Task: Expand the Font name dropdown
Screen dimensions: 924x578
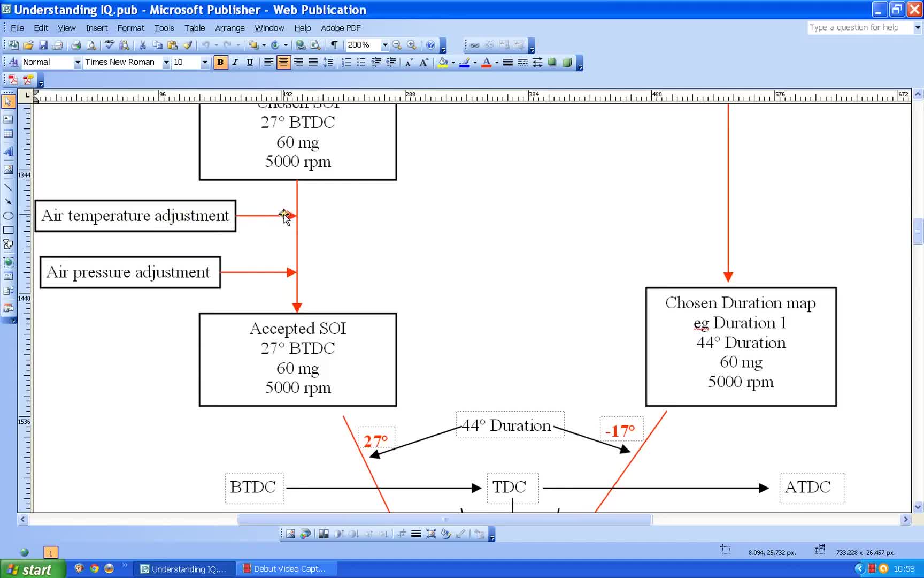Action: (166, 63)
